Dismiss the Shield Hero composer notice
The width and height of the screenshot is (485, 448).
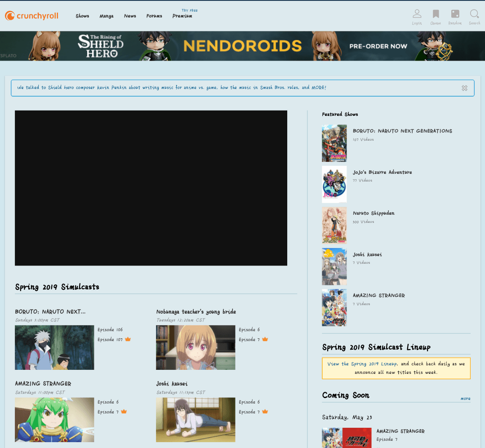pyautogui.click(x=464, y=88)
